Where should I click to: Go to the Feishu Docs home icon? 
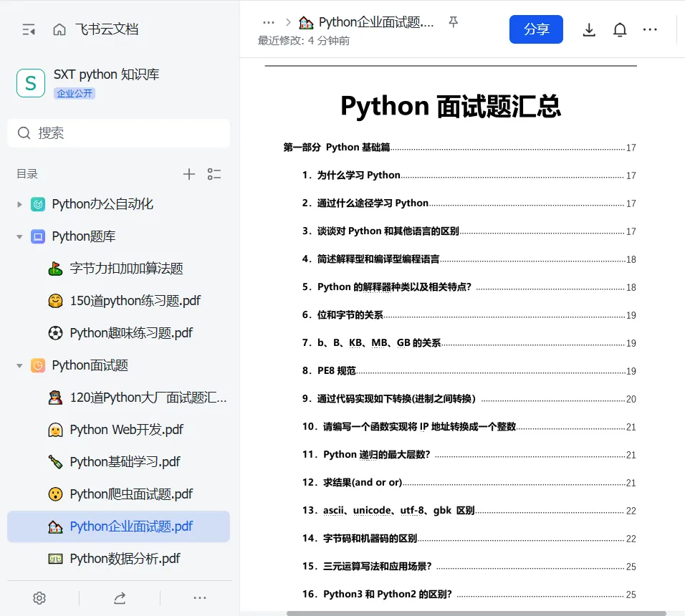coord(59,29)
